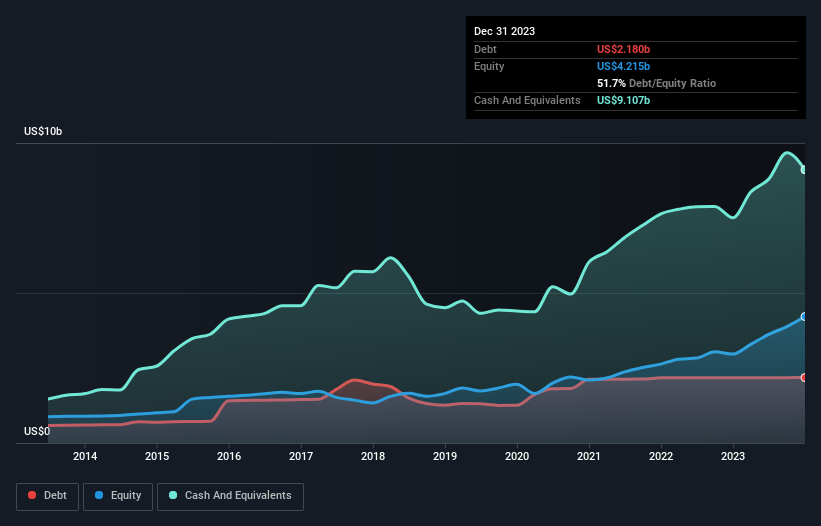Click the 2019 x-axis label

point(445,456)
